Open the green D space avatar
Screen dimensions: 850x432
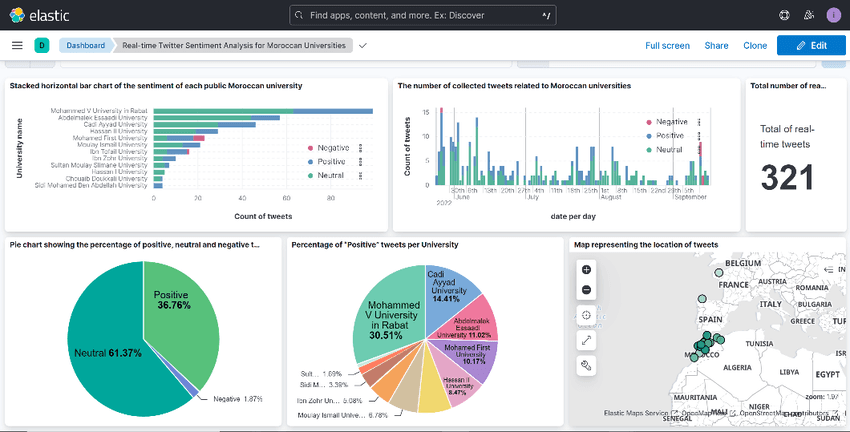42,46
